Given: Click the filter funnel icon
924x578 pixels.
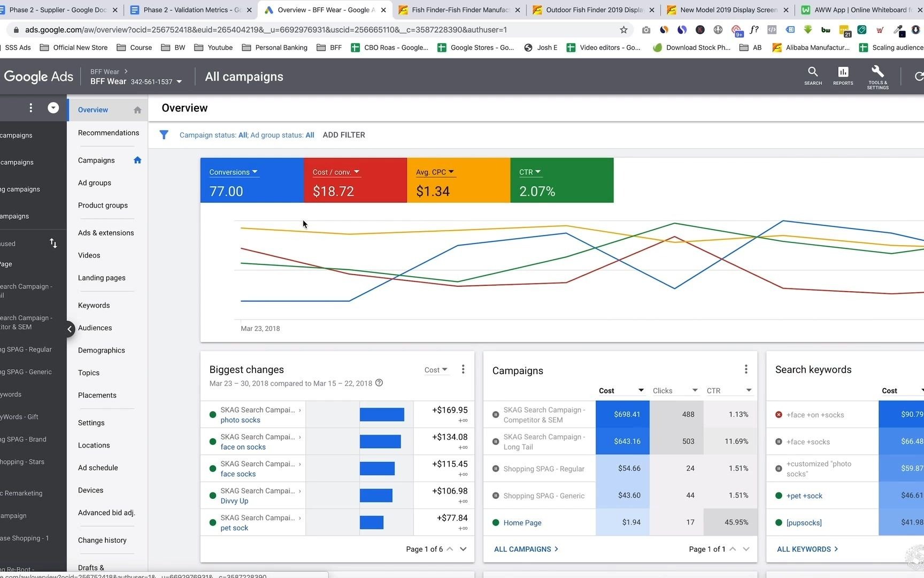Looking at the screenshot, I should coord(164,135).
